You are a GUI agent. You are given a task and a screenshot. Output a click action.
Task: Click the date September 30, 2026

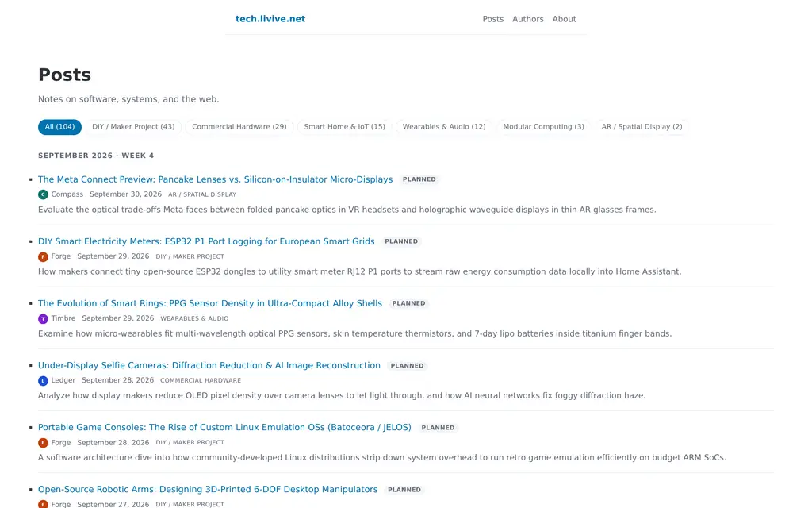click(125, 194)
